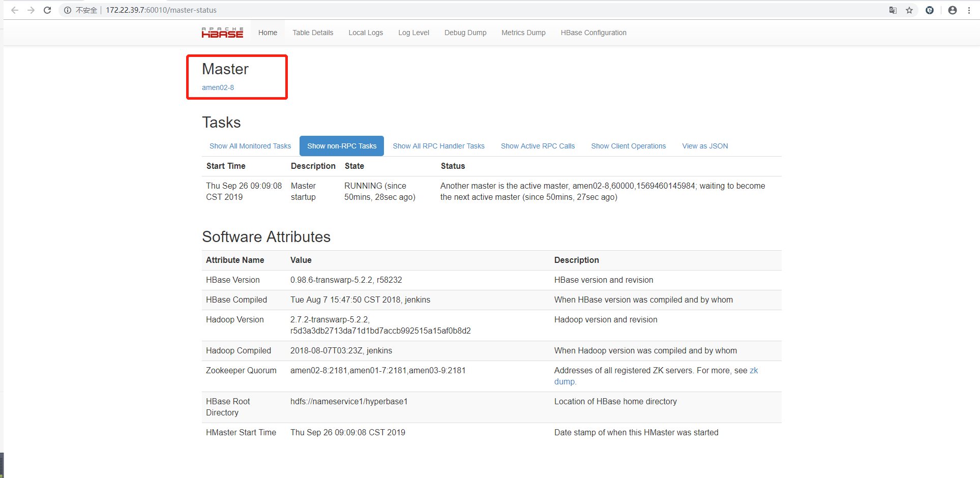Open the Home navigation item

click(268, 33)
